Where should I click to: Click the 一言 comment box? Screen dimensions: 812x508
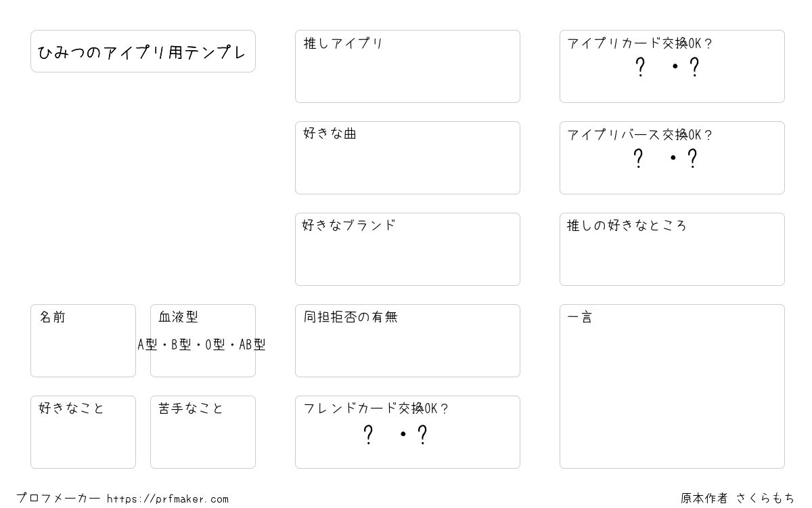click(x=672, y=386)
